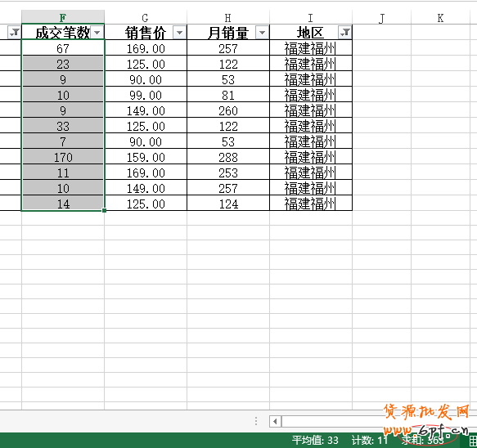The image size is (477, 448).
Task: Click active filter icon on 地区 column
Action: point(345,32)
